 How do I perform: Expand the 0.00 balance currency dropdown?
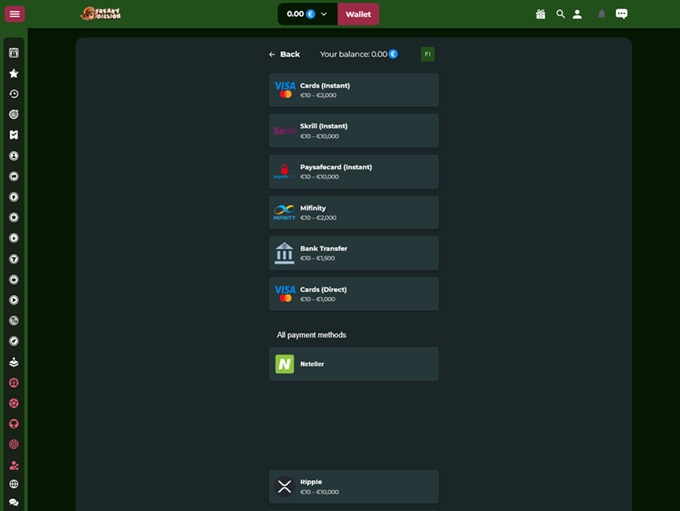[x=307, y=14]
